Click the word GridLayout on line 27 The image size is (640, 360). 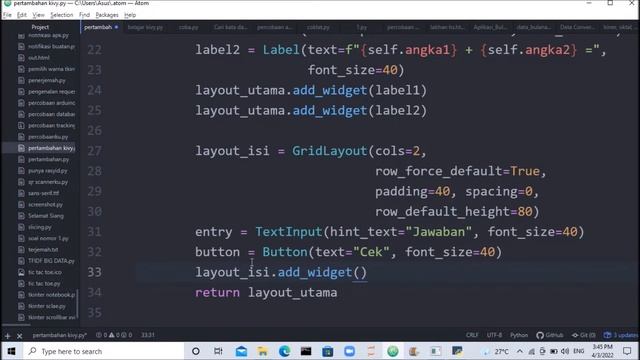tap(329, 151)
